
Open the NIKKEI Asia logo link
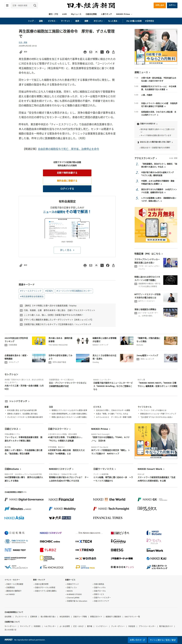pyautogui.click(x=14, y=518)
